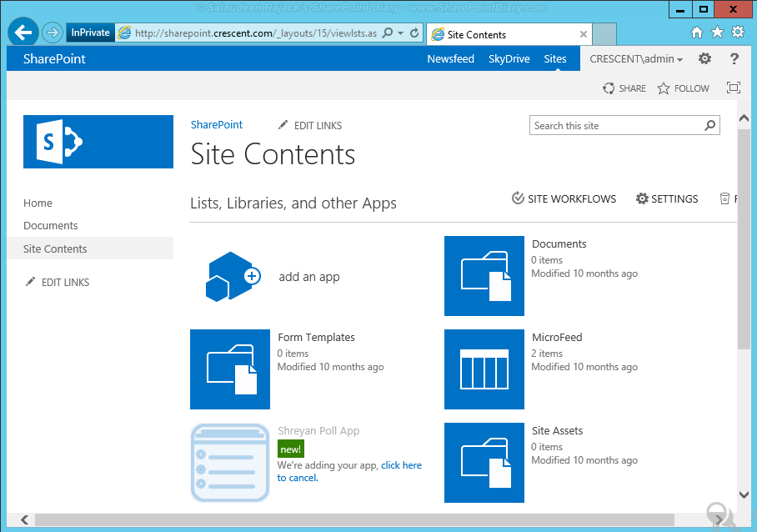Click the search magnifier icon

(x=709, y=126)
